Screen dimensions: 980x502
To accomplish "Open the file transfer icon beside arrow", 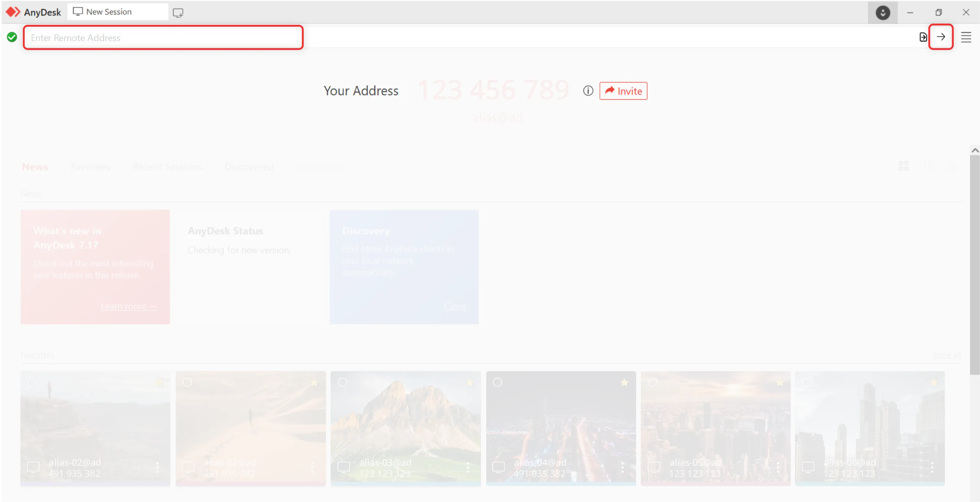I will click(923, 37).
